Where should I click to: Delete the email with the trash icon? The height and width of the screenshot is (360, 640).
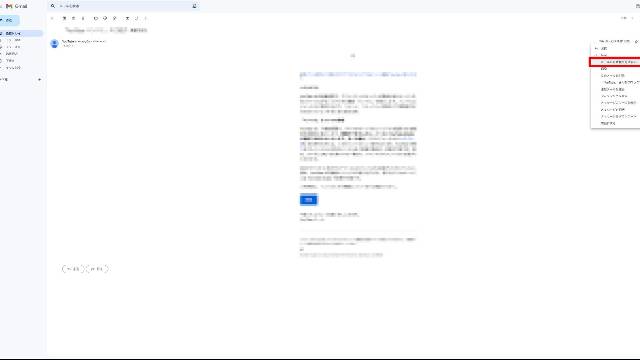click(x=83, y=18)
